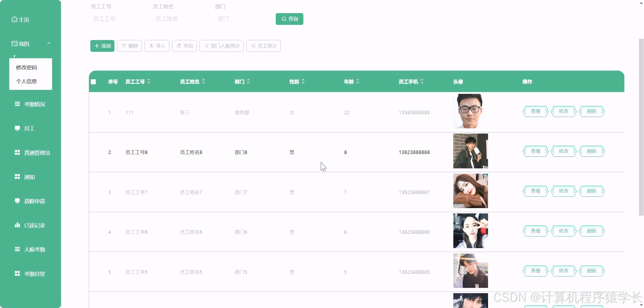Viewport: 644px width, 308px height.
Task: Sort by 年龄 column arrows
Action: [358, 81]
